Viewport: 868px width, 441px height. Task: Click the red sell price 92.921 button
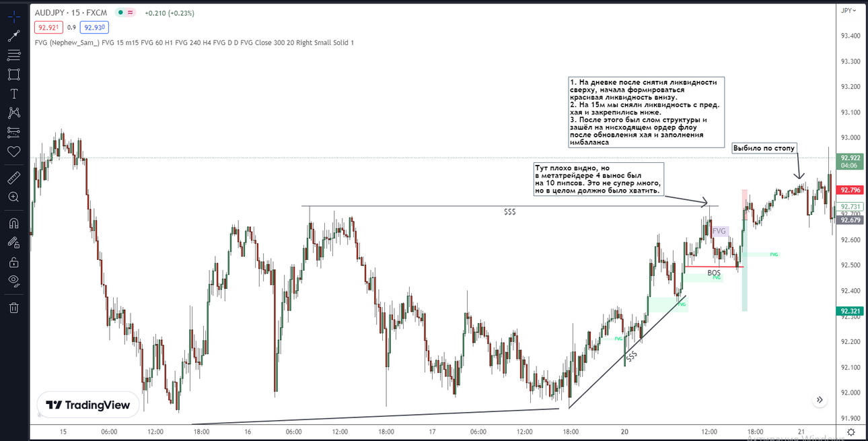[48, 28]
